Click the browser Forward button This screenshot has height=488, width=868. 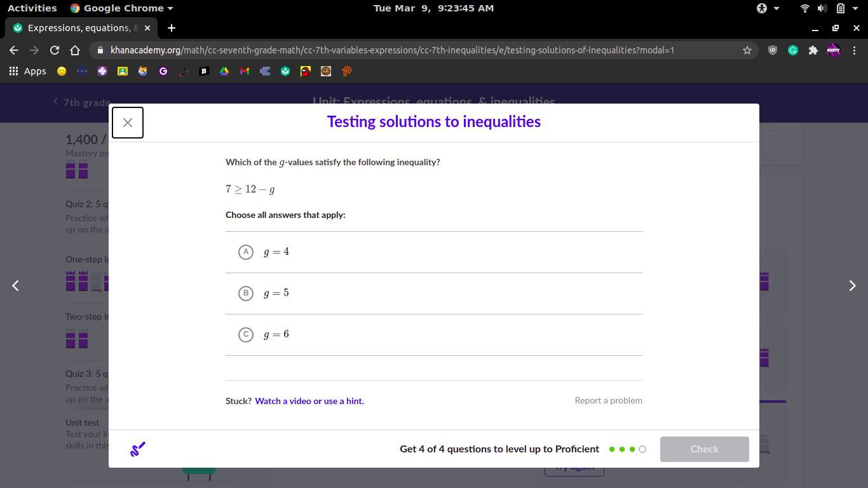coord(34,50)
